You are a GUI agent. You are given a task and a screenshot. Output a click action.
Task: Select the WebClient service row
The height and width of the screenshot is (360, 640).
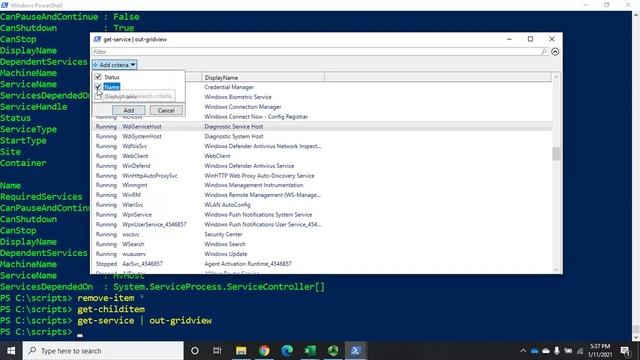coord(322,156)
